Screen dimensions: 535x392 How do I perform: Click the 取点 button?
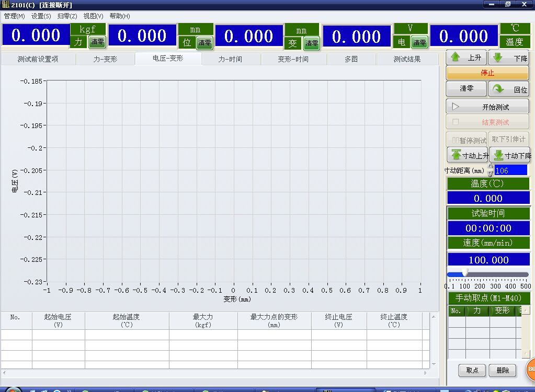tap(472, 370)
